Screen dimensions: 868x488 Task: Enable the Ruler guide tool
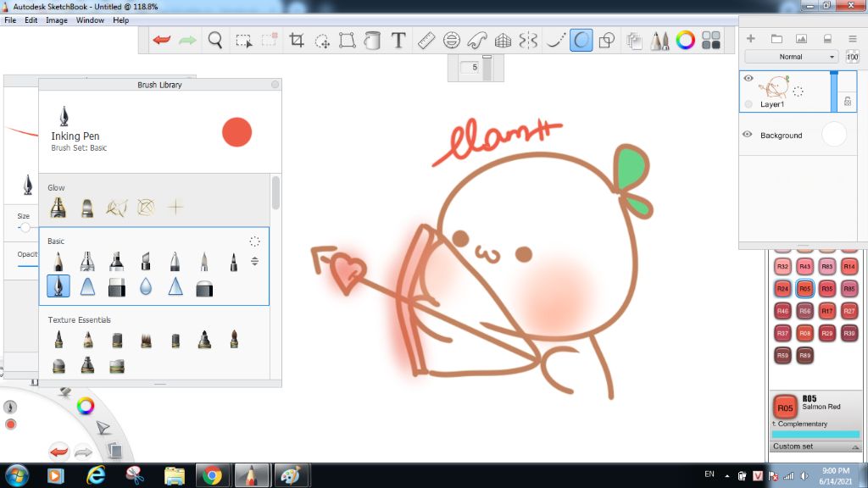click(426, 41)
